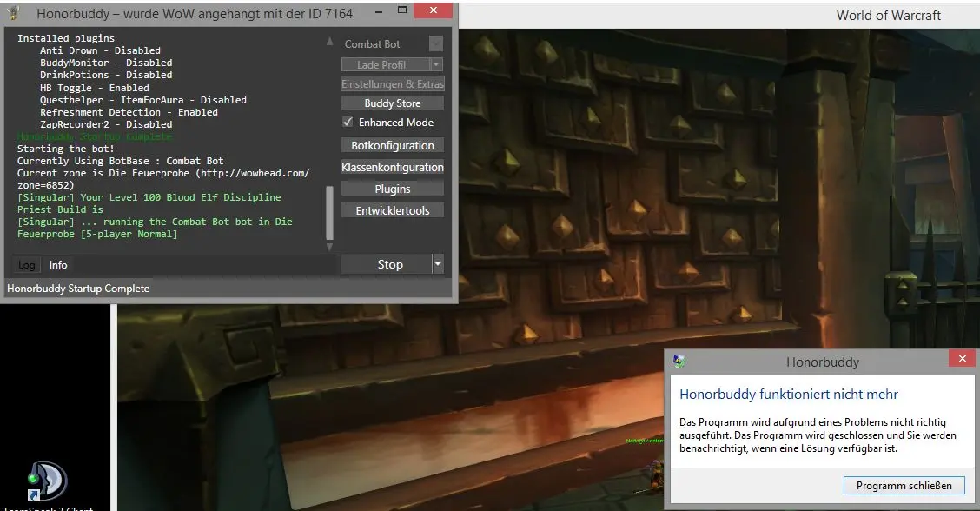Open the Buddy Store
Viewport: 980px width, 511px height.
coord(393,103)
